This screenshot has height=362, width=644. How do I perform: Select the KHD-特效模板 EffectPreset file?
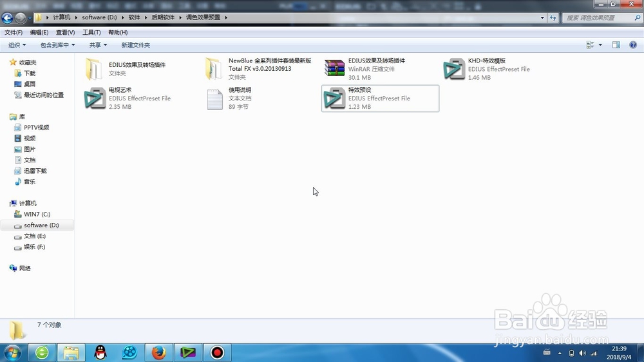click(487, 69)
